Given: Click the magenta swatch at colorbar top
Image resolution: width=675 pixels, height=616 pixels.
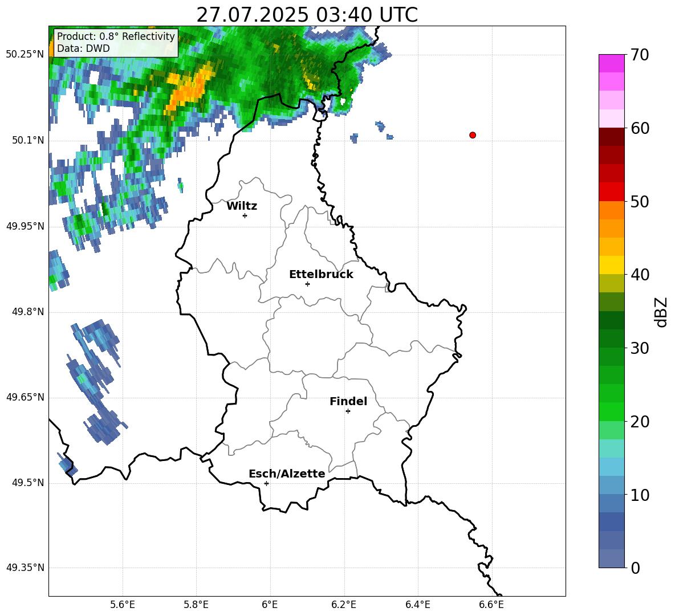Looking at the screenshot, I should (611, 63).
